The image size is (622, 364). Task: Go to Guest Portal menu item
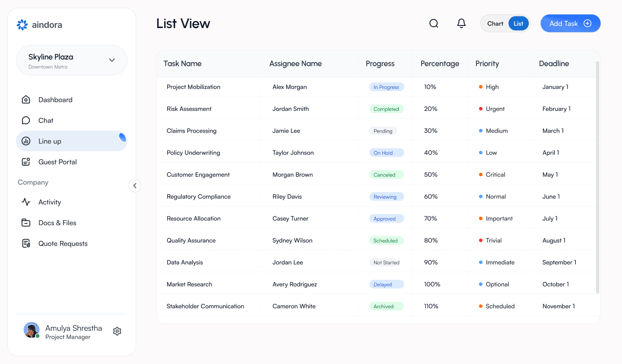[72, 162]
